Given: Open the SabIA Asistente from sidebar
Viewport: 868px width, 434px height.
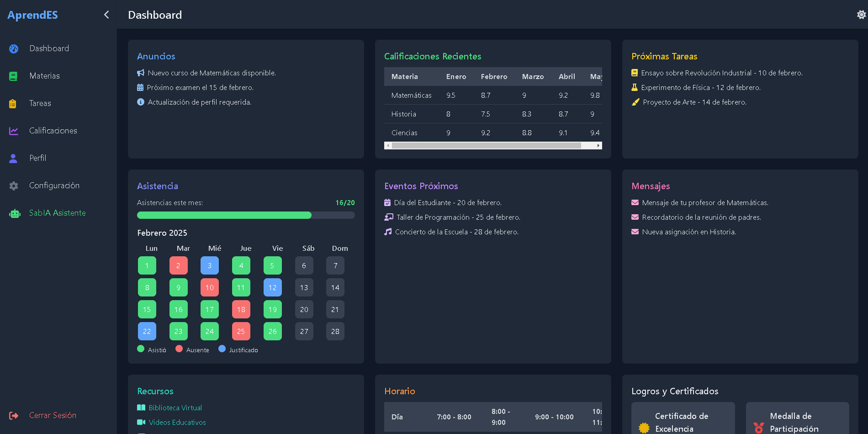Looking at the screenshot, I should [x=58, y=213].
